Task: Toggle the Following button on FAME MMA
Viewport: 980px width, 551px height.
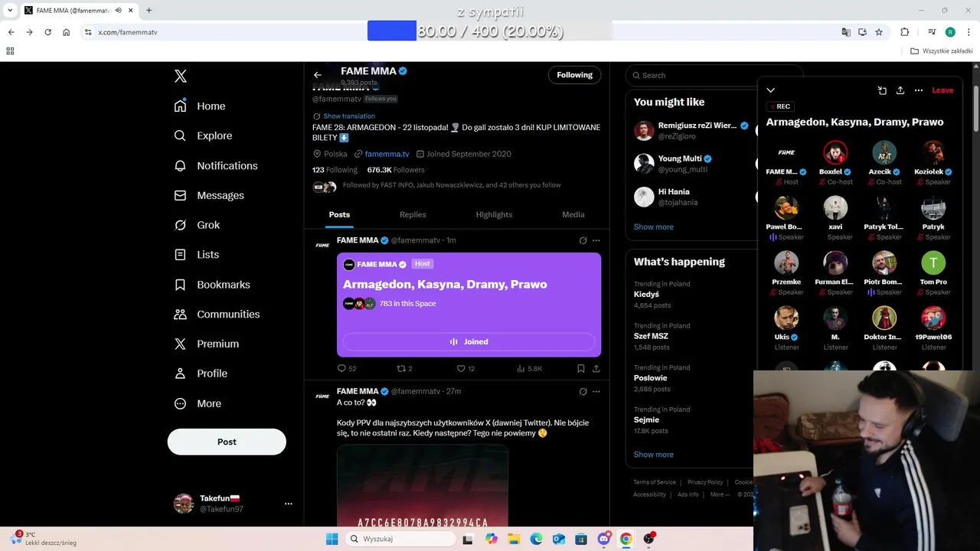Action: 574,75
